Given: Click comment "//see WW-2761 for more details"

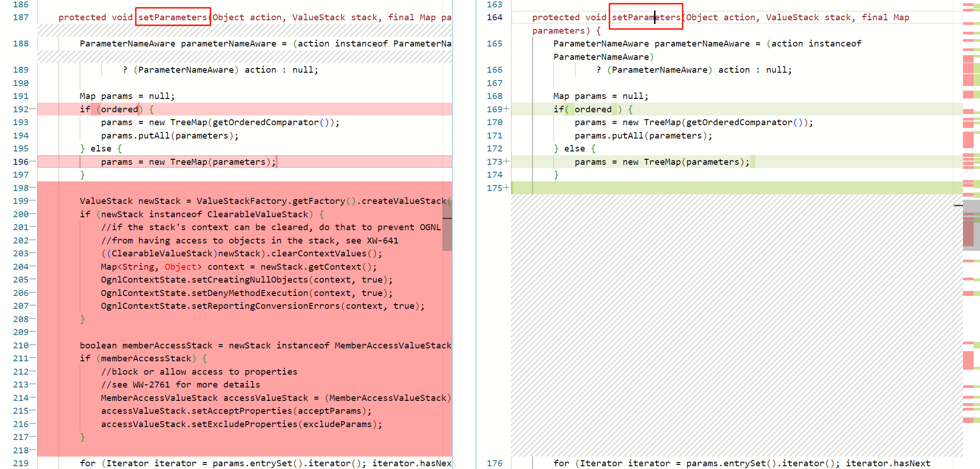Looking at the screenshot, I should 180,384.
